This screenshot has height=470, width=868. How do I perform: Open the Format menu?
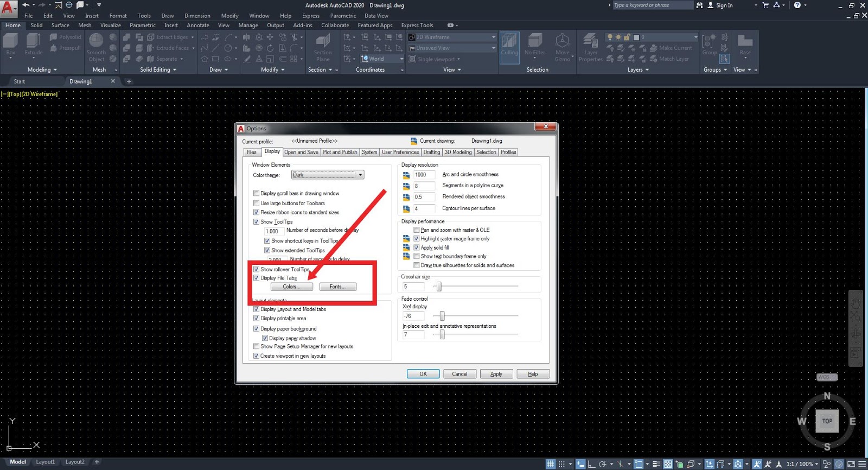point(118,16)
